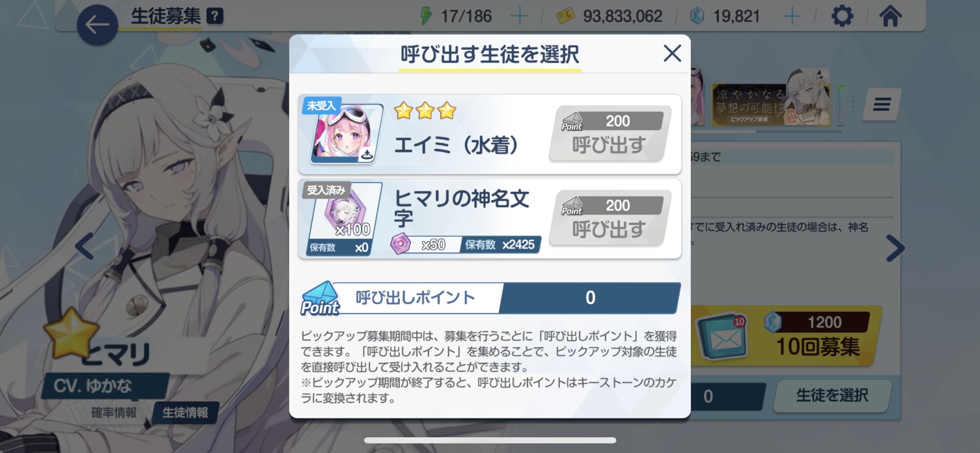This screenshot has width=980, height=453.
Task: Show next banner with right chevron
Action: click(895, 248)
